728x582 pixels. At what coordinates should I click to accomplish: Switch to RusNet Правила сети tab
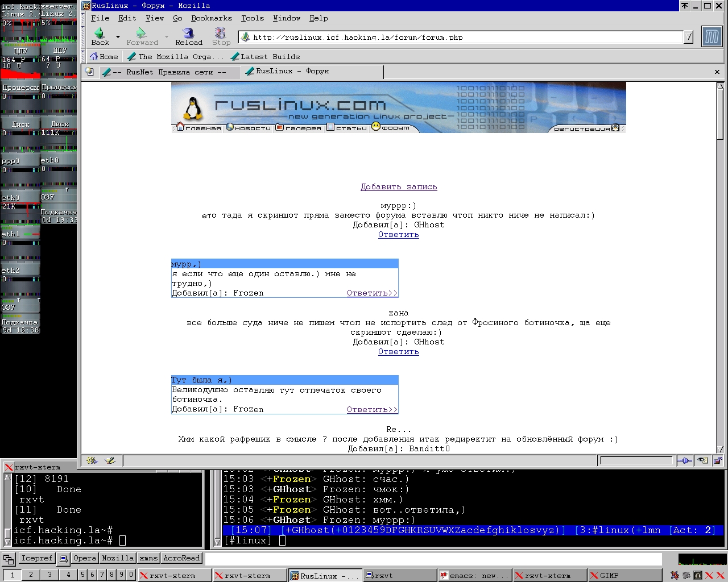coord(169,72)
